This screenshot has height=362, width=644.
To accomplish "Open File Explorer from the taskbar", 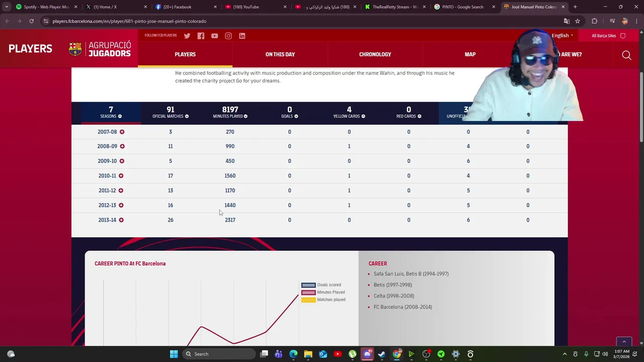I will click(x=308, y=354).
